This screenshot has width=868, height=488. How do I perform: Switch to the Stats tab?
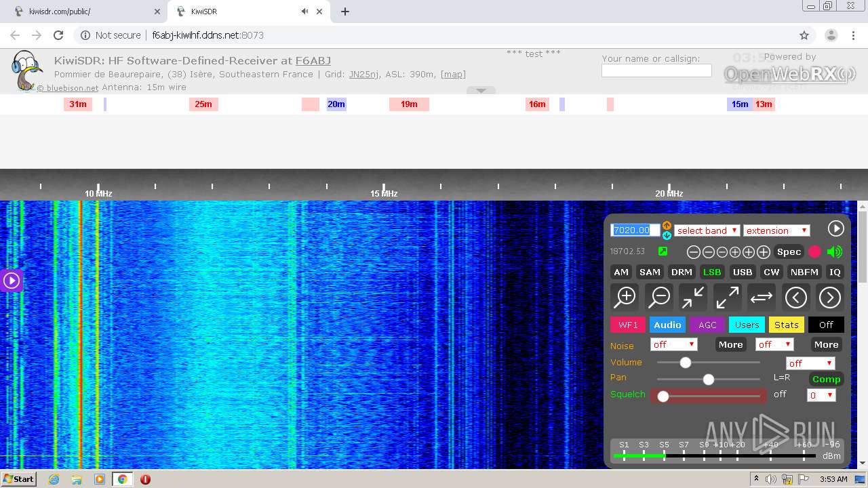pos(787,325)
